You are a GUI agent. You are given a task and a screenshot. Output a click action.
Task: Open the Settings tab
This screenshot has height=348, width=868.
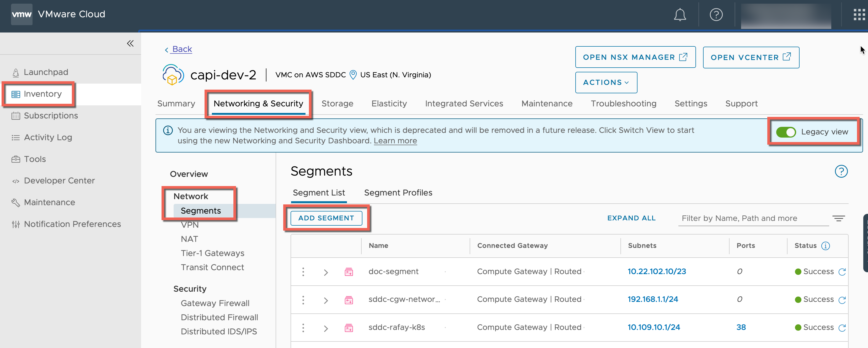[x=690, y=104]
